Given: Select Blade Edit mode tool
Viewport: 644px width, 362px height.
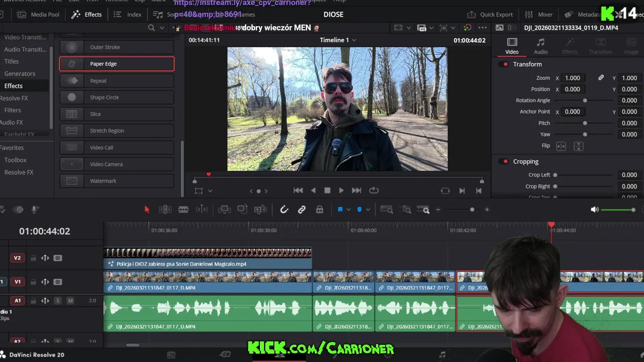Looking at the screenshot, I should click(x=183, y=210).
